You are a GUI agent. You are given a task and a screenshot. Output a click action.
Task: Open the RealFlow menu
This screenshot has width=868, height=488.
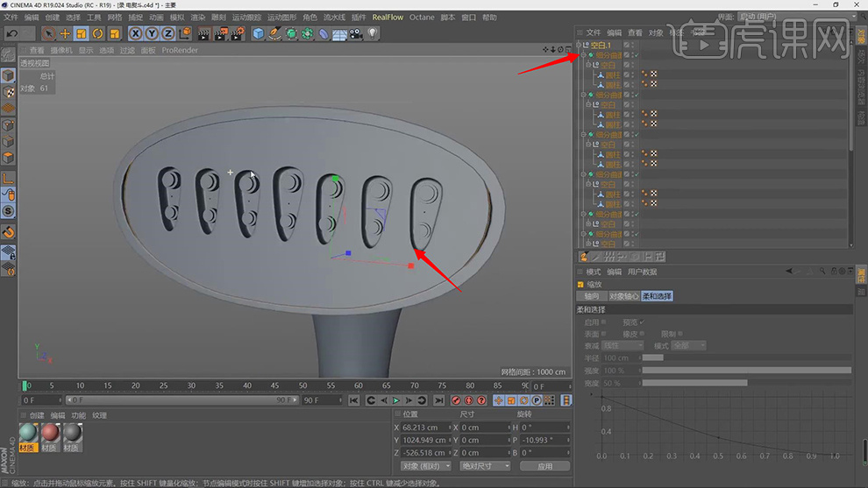[388, 17]
